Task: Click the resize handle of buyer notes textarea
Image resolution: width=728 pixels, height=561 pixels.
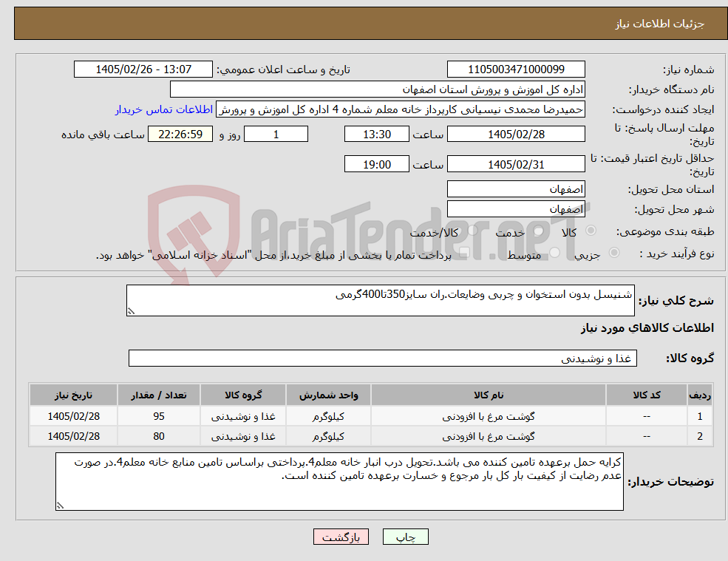Action: 60,506
